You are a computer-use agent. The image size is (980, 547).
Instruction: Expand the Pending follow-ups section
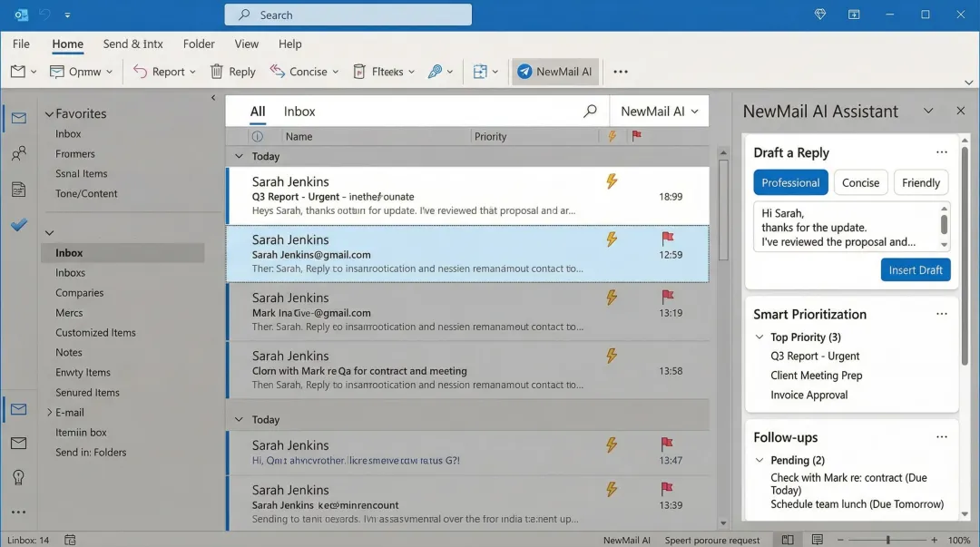[759, 460]
